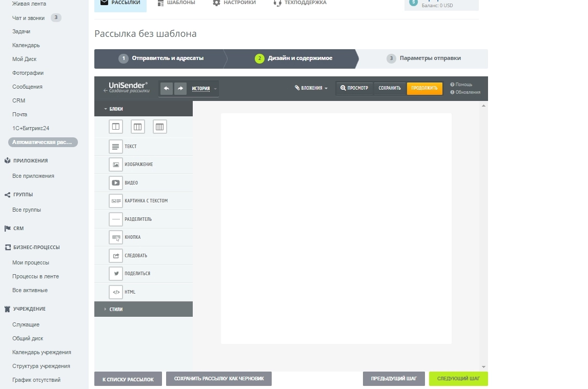
Task: Open the Настройки tab
Action: click(234, 3)
